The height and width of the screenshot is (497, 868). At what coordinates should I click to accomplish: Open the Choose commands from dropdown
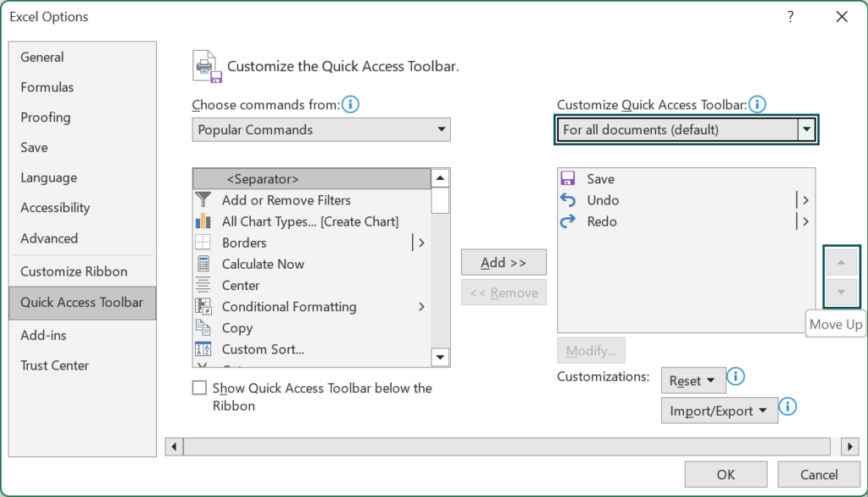(321, 130)
